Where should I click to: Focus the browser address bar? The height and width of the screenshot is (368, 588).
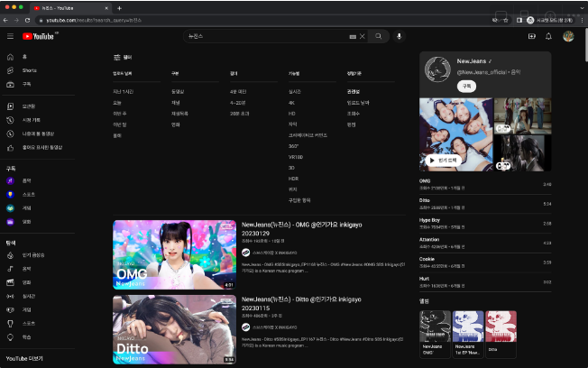click(262, 20)
